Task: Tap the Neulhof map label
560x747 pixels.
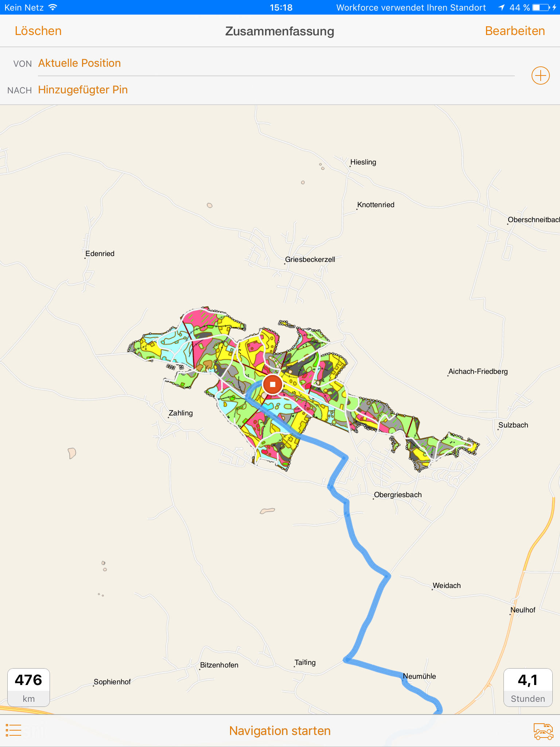Action: pyautogui.click(x=523, y=610)
